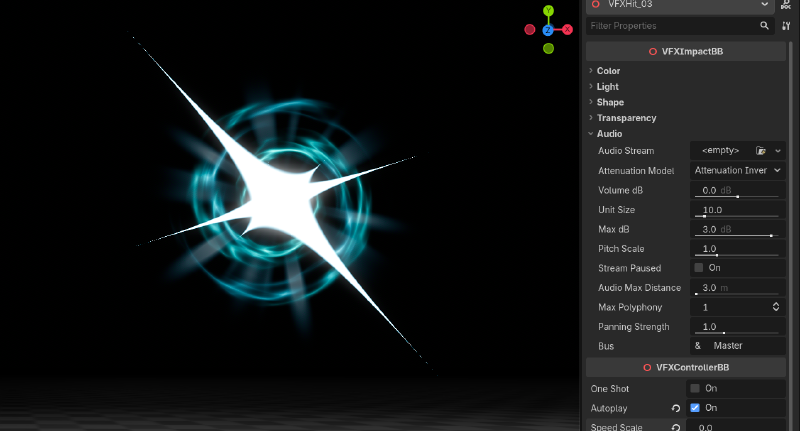Screen dimensions: 800x431
Task: Open the VFXImpactBB class section header
Action: (x=686, y=52)
